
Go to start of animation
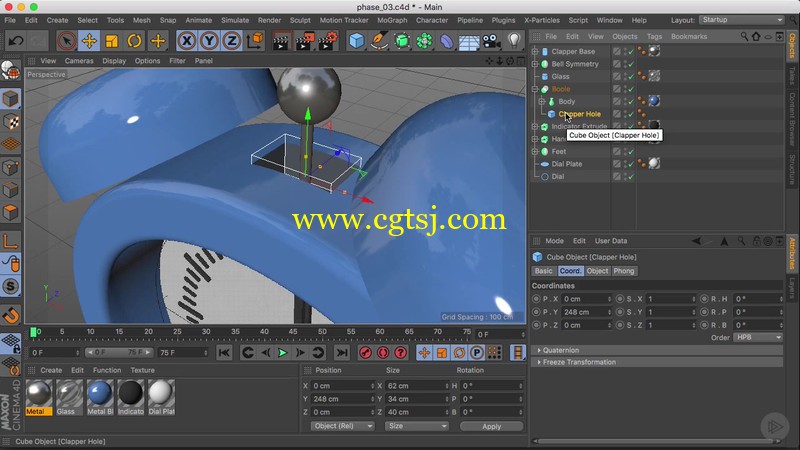coord(224,353)
